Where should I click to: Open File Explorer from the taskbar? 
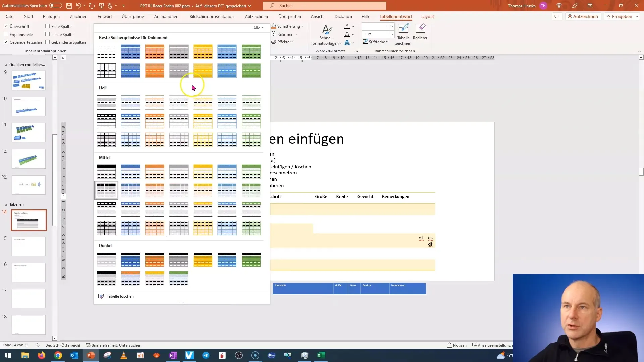point(25,355)
